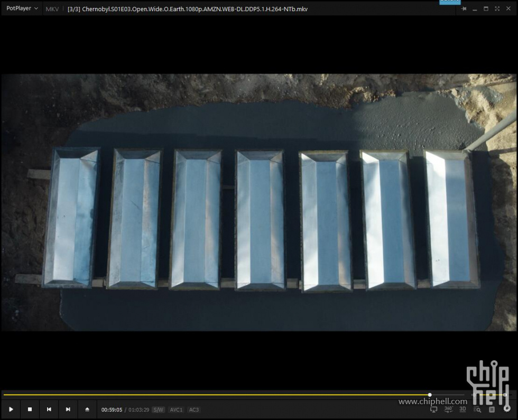Click the AC3 audio codec label
The height and width of the screenshot is (420, 518).
coord(194,410)
